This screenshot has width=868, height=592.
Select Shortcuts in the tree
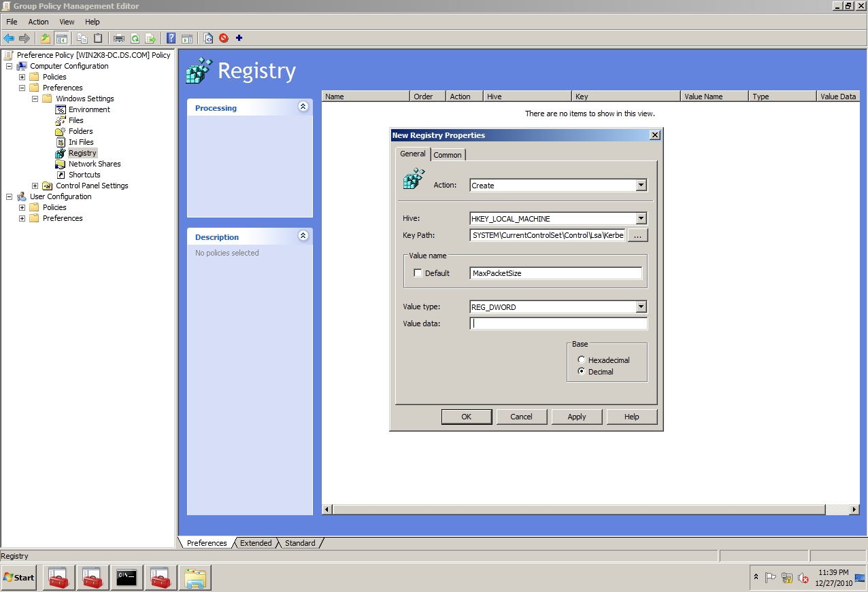84,175
